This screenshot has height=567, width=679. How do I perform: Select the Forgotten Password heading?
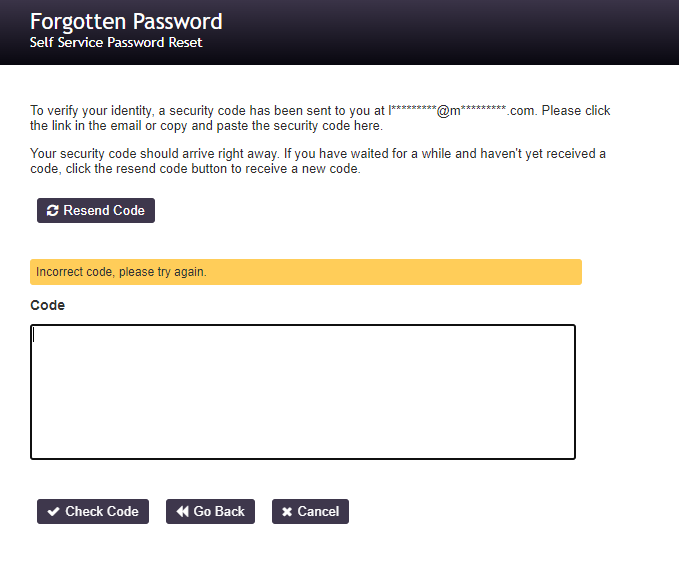click(x=126, y=22)
